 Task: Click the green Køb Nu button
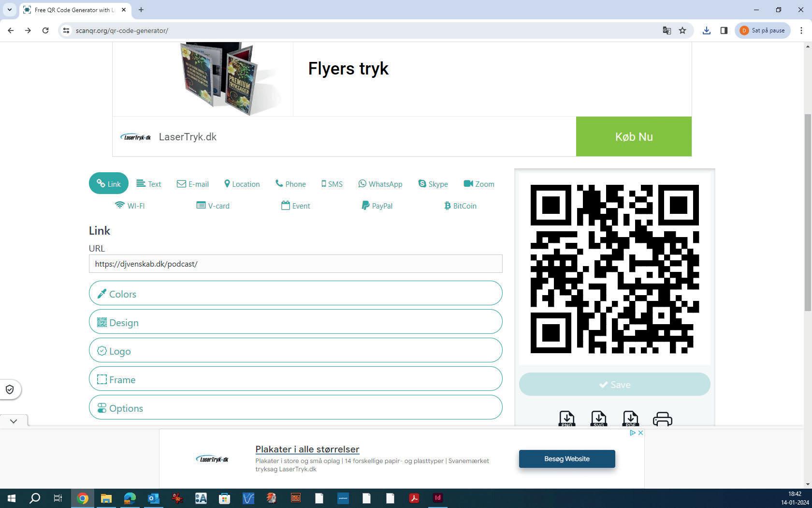(x=634, y=136)
